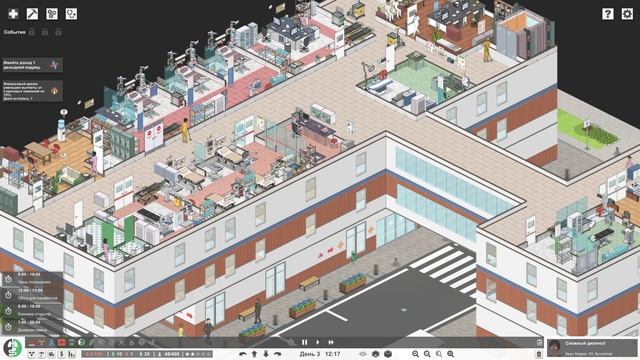Viewport: 640px width, 360px height.
Task: Toggle full walls cube view
Action: click(388, 354)
